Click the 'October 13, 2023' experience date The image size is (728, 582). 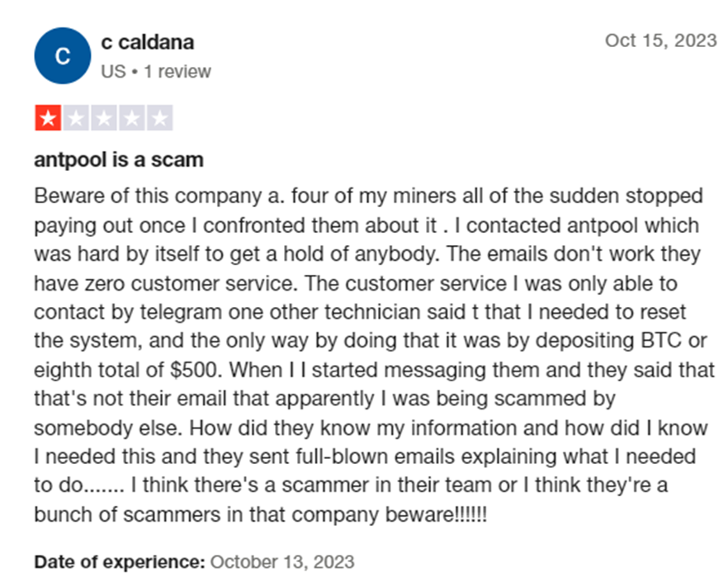click(282, 562)
